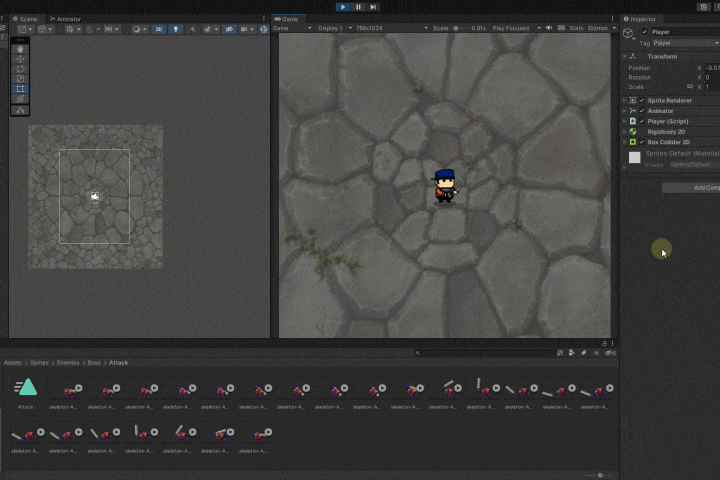
Task: Click the Search by Label tag icon
Action: click(x=584, y=353)
